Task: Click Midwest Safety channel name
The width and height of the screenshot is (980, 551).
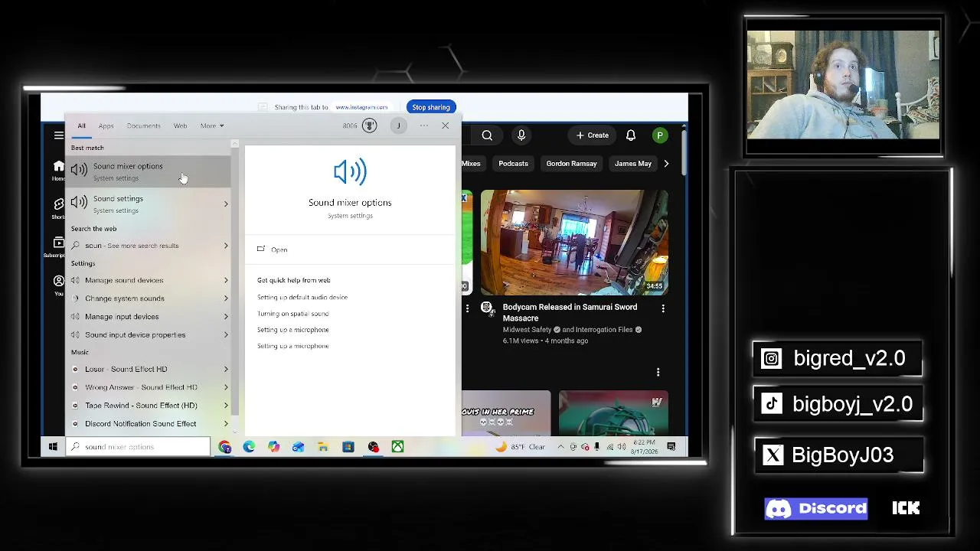Action: pyautogui.click(x=528, y=330)
